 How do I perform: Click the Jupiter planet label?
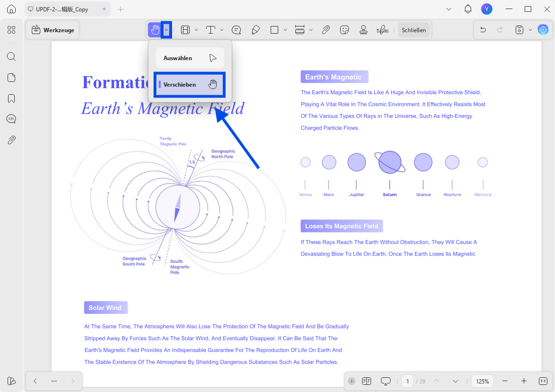[356, 195]
